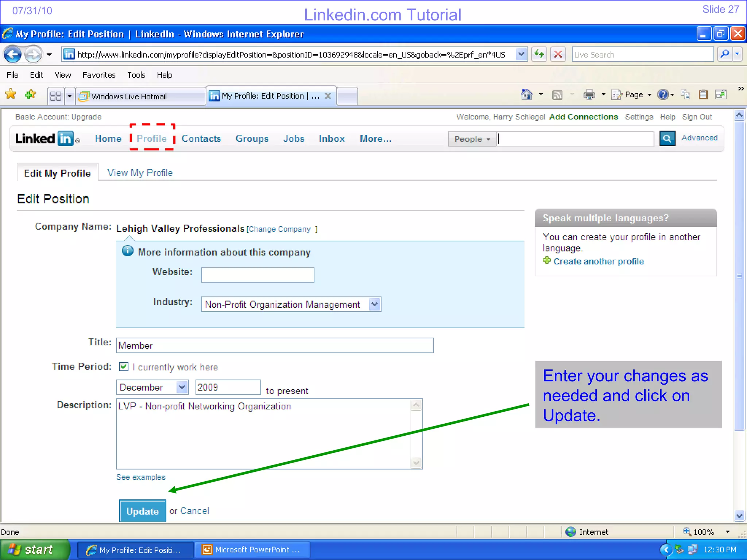Click the Basic Account Upgrade link
The image size is (747, 560).
click(58, 117)
